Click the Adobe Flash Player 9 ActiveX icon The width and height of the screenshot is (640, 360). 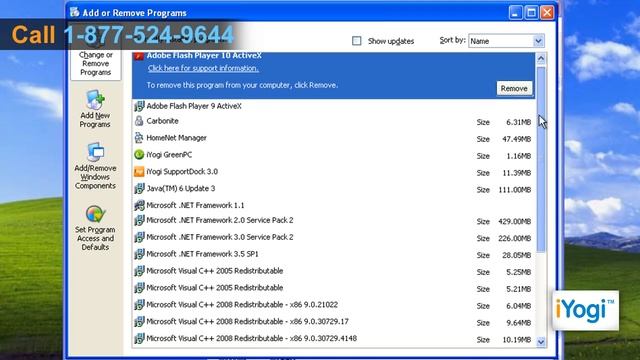[x=139, y=106]
